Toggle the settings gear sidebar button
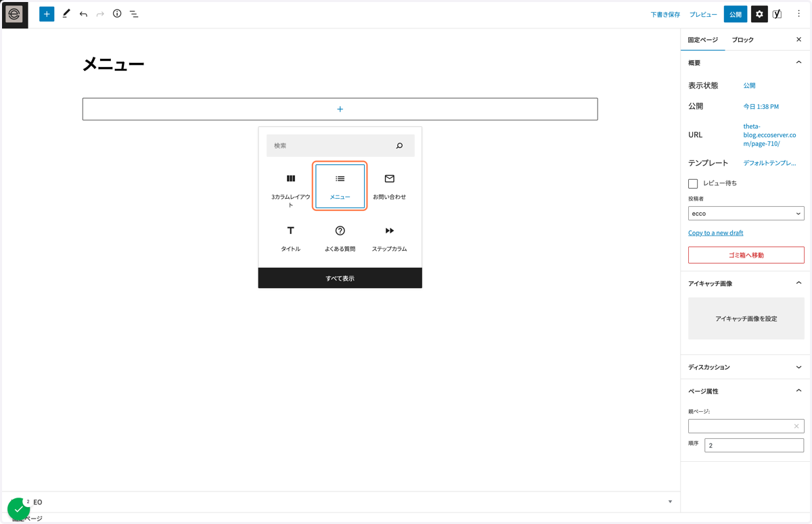This screenshot has width=812, height=524. 759,14
